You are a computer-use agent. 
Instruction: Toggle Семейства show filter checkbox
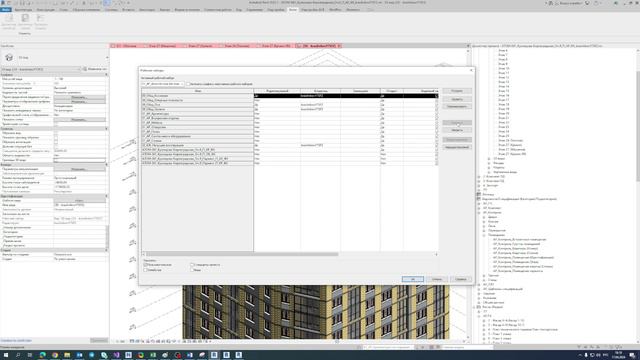pos(145,270)
